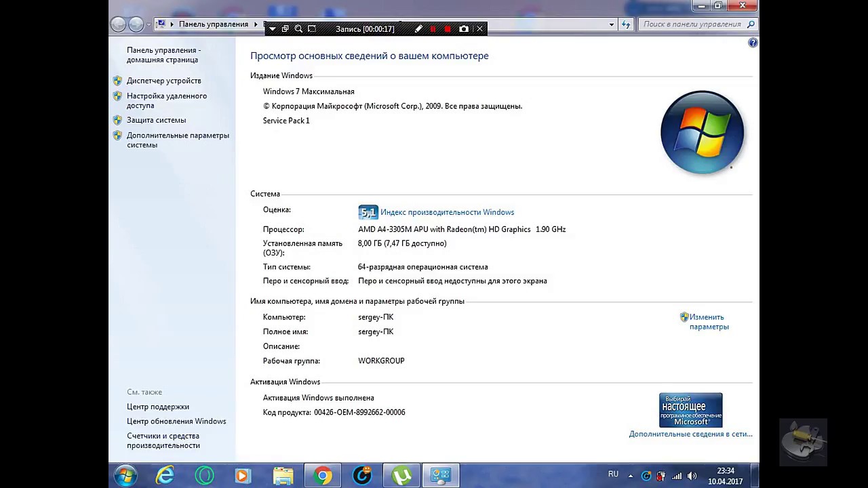Image resolution: width=868 pixels, height=488 pixels.
Task: Open Защита системы
Action: coord(156,120)
